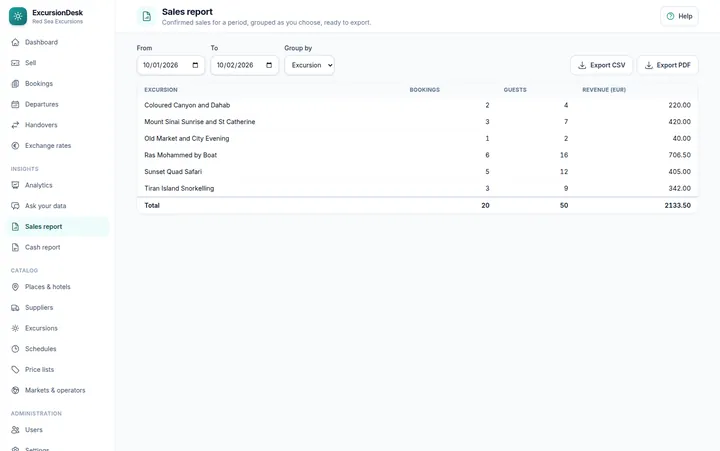Open the Exchange rates page
720x451 pixels.
pyautogui.click(x=57, y=146)
